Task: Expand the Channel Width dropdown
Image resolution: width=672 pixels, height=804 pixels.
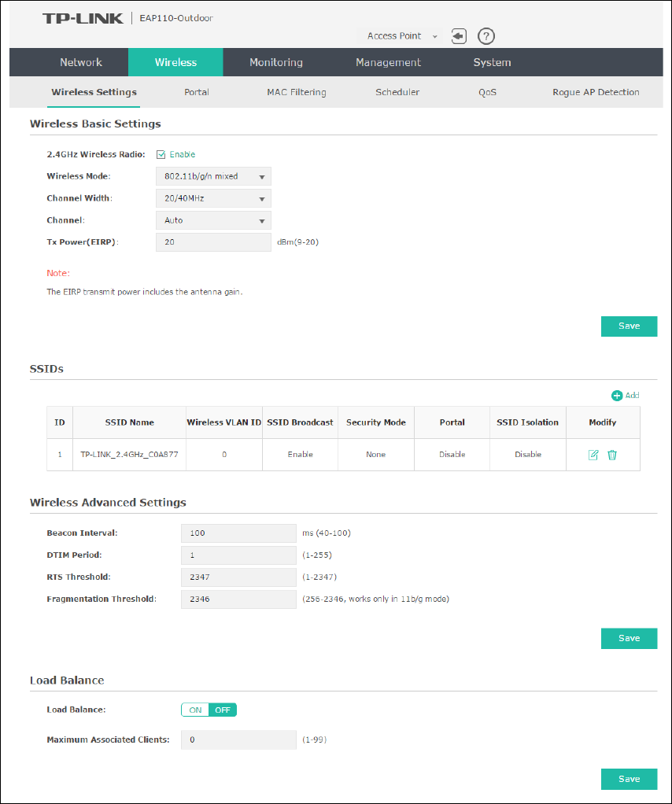Action: click(213, 198)
